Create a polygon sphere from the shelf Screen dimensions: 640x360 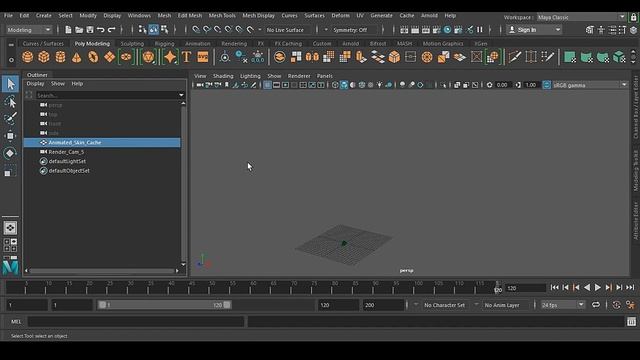pyautogui.click(x=27, y=57)
